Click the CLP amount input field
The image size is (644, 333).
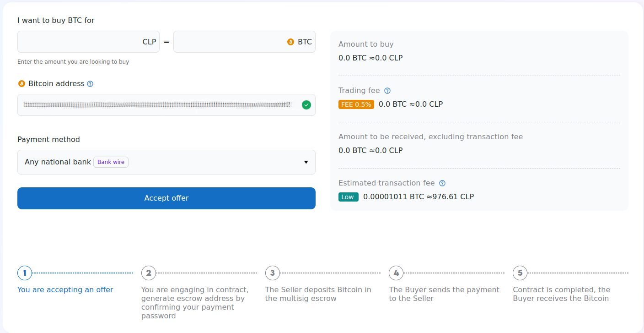88,42
